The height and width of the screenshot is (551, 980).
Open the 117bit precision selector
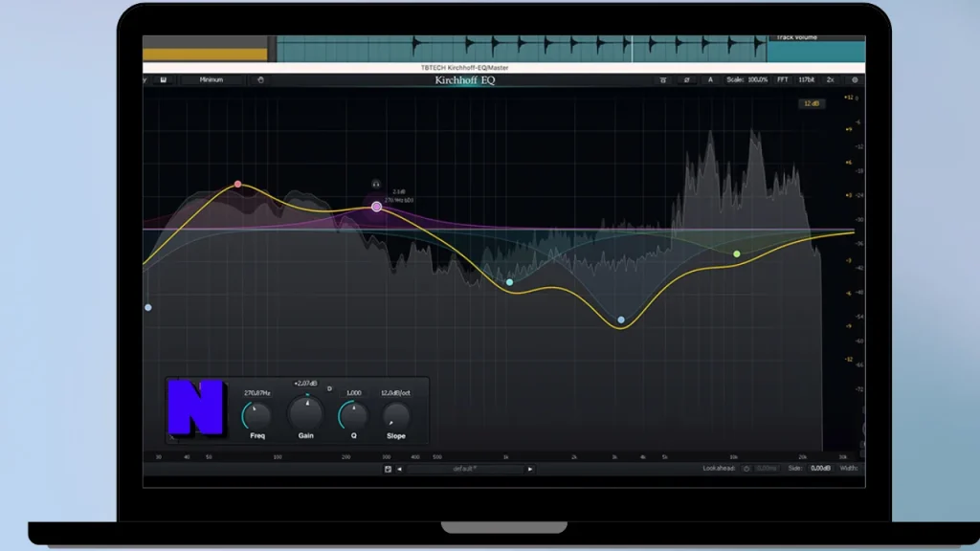[x=806, y=80]
